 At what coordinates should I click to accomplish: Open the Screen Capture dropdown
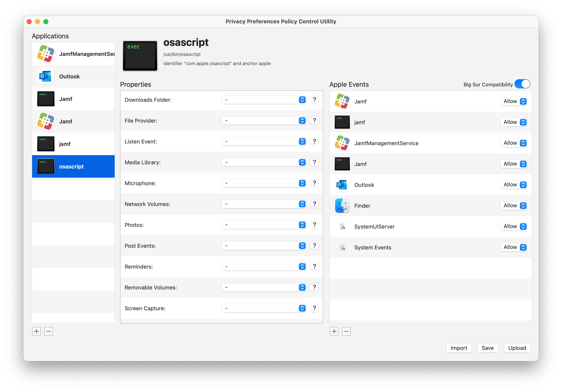click(x=264, y=308)
